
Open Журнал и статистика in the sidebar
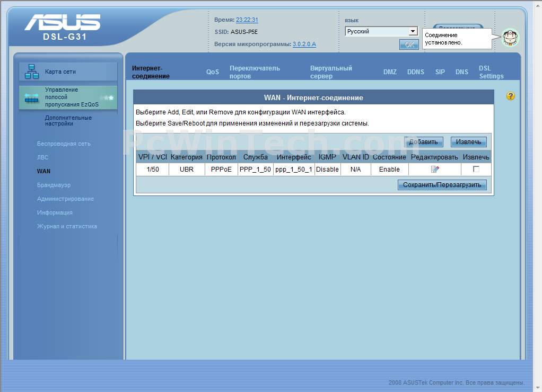[x=67, y=227]
